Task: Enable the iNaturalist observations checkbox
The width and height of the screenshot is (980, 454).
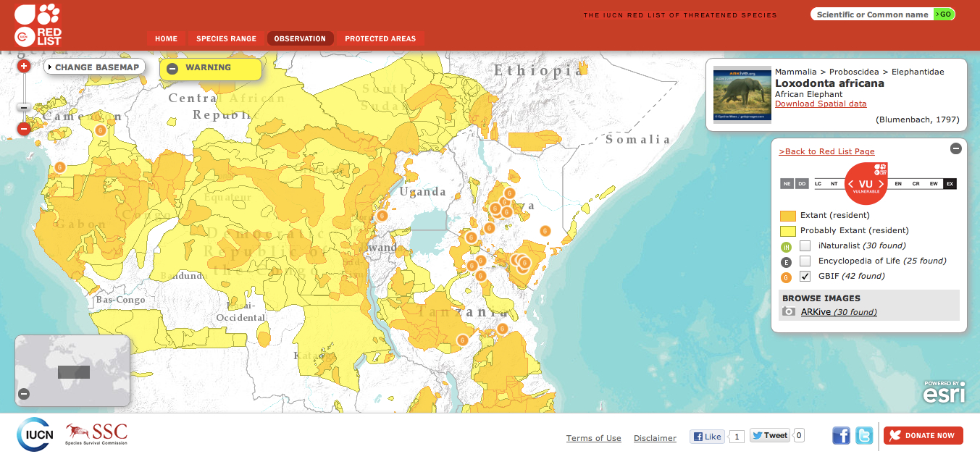Action: point(805,245)
